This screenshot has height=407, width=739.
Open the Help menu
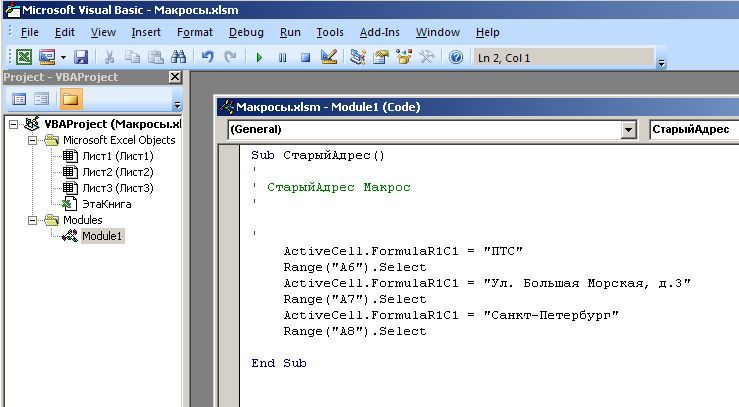[487, 32]
